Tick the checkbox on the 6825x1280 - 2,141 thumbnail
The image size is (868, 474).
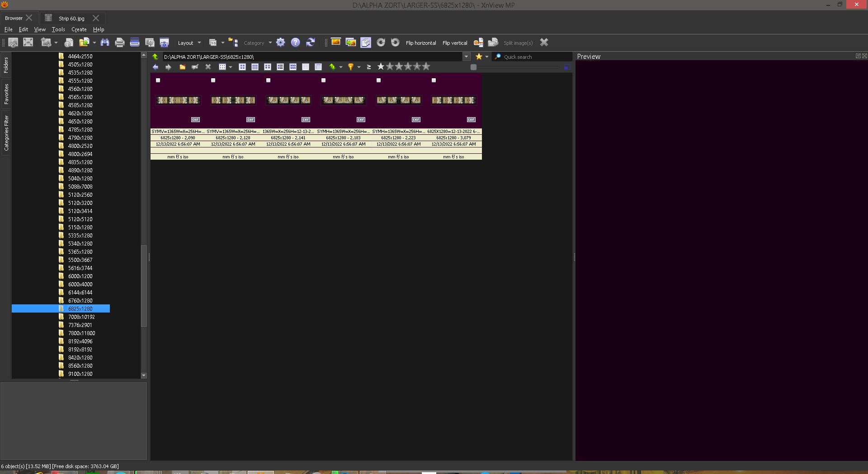click(269, 81)
